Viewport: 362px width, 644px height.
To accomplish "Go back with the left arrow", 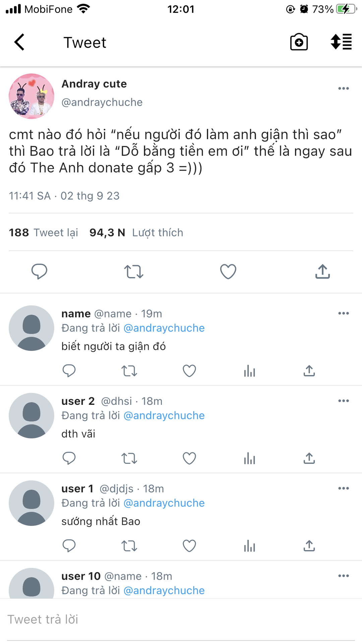I will point(19,42).
